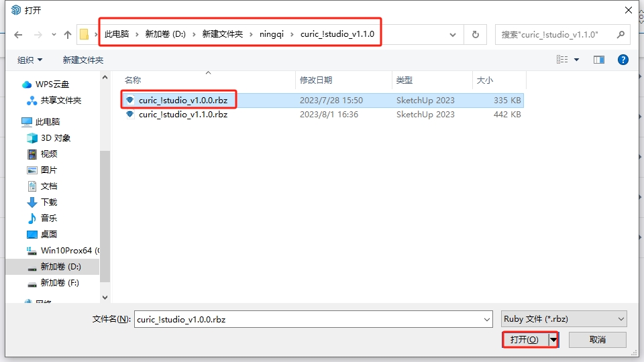Open WPS云盘 in the sidebar
The height and width of the screenshot is (362, 644).
click(52, 84)
